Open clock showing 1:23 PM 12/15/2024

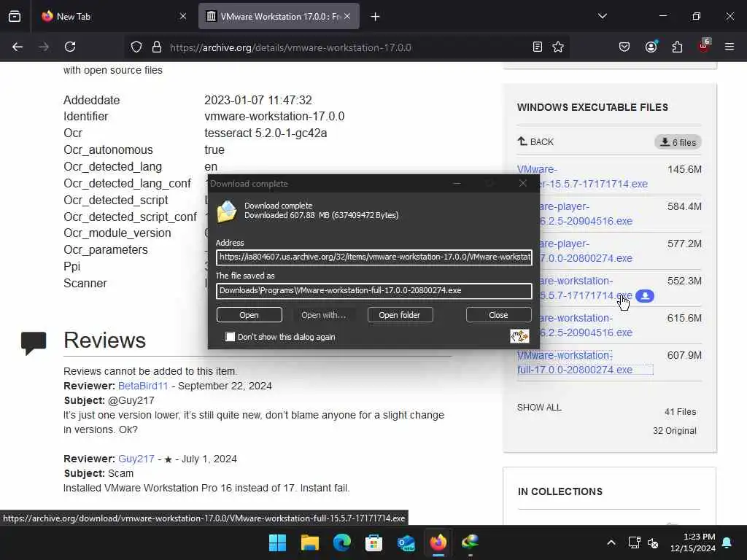[693, 542]
